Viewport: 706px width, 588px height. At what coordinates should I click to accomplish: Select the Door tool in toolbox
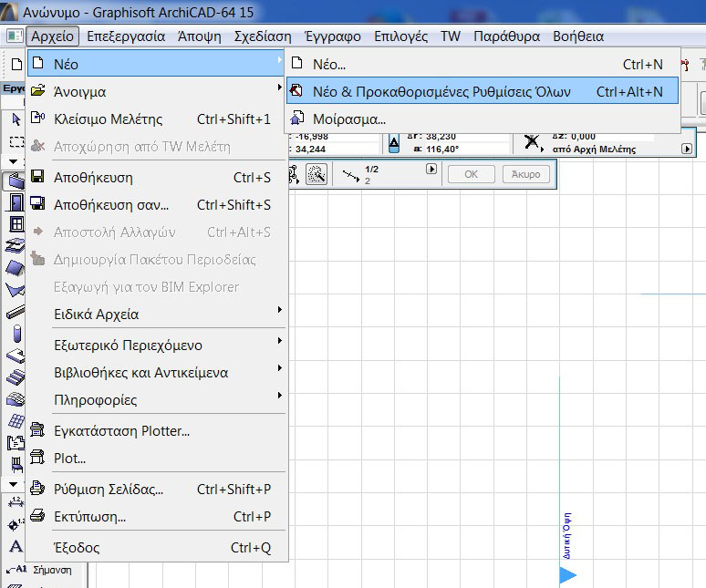[16, 202]
